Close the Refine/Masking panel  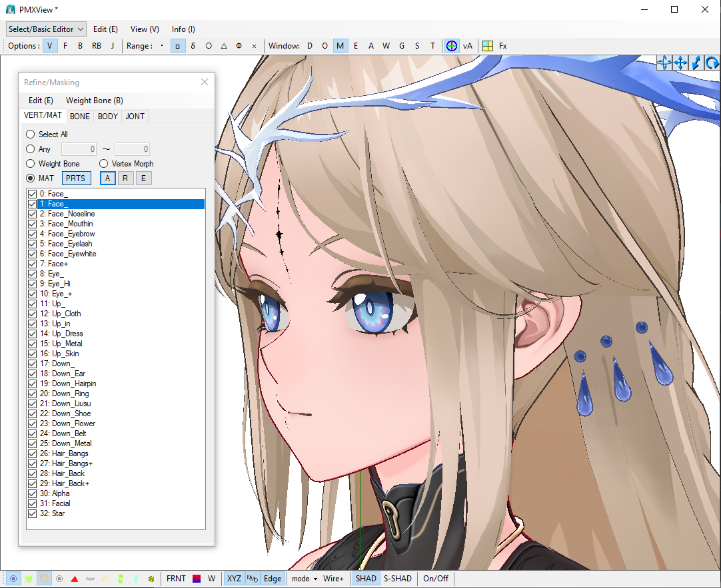205,82
